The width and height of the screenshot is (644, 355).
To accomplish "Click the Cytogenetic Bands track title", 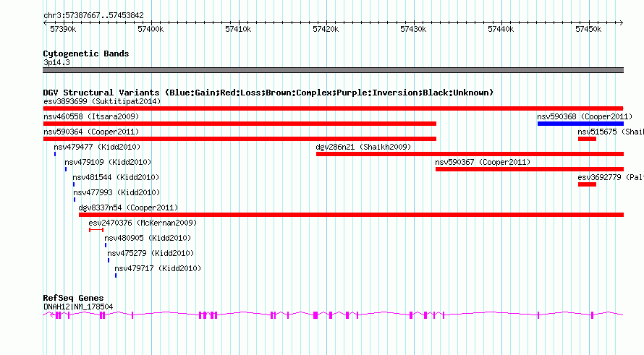I will [x=86, y=54].
